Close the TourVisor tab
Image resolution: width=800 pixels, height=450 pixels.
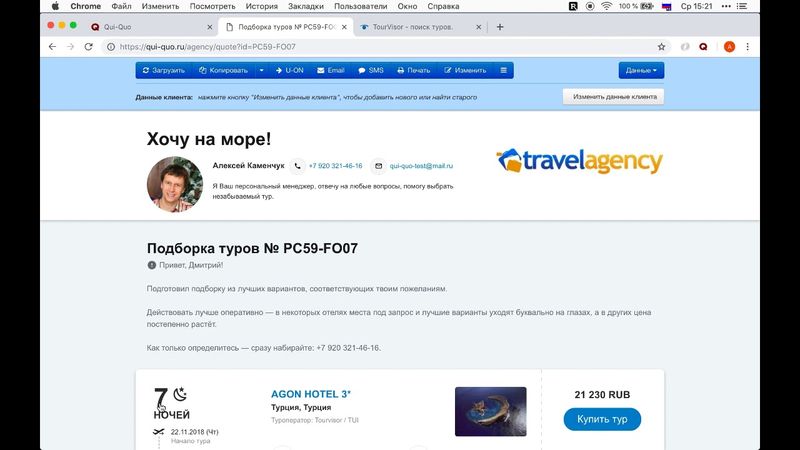pos(479,27)
